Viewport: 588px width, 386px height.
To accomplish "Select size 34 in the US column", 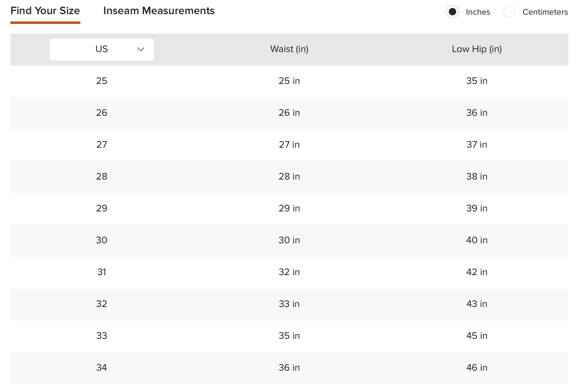I will [102, 368].
